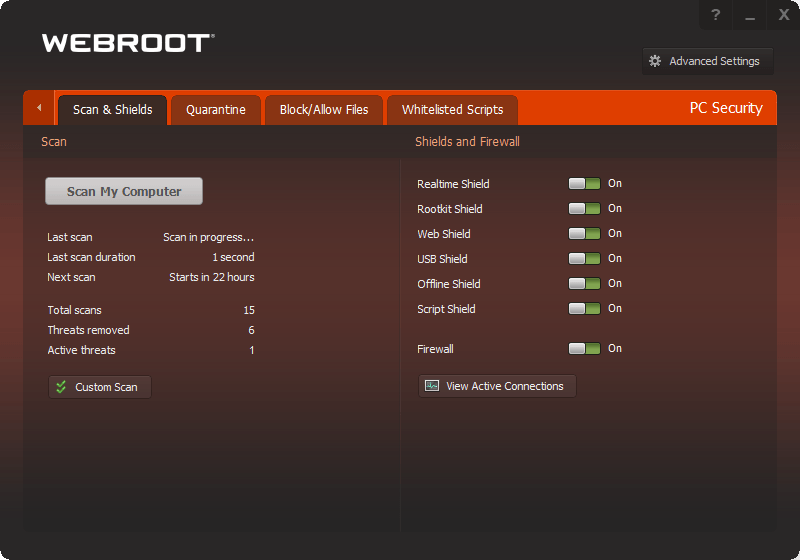800x560 pixels.
Task: Click the '1 second' duration value
Action: (233, 257)
